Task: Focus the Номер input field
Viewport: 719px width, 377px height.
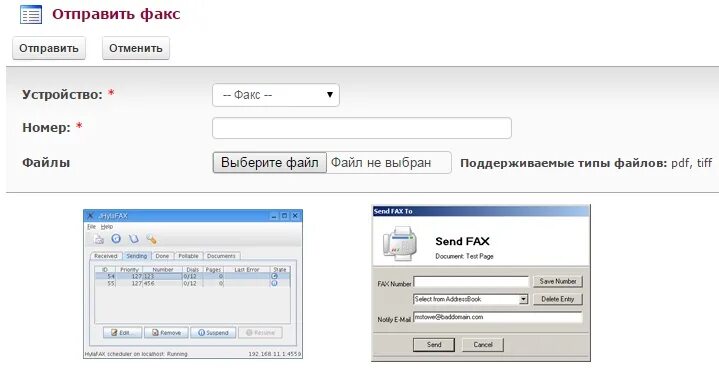Action: pos(362,128)
